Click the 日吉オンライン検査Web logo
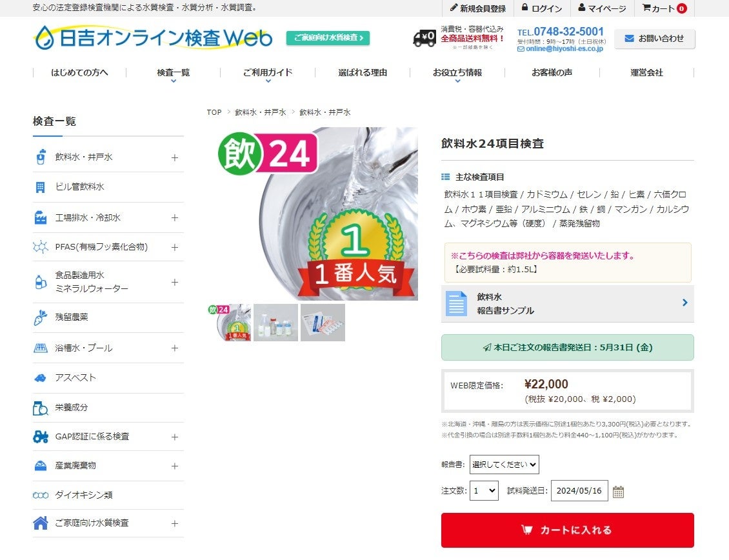729x560 pixels. pyautogui.click(x=153, y=37)
